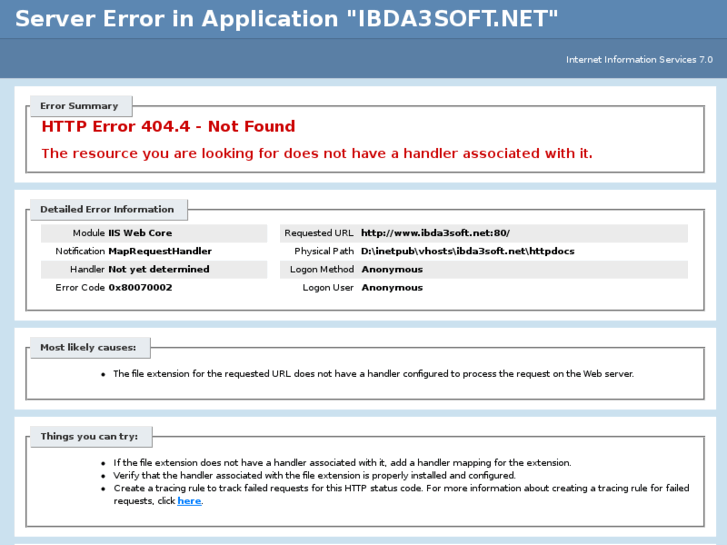Select Handler value 'Not yet determined'
The image size is (727, 545).
pos(159,269)
